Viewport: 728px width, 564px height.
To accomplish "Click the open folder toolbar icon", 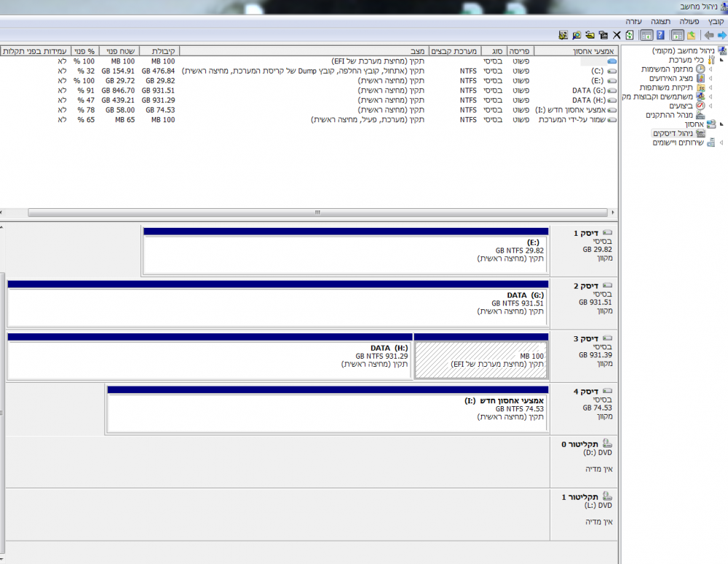I will pyautogui.click(x=590, y=35).
